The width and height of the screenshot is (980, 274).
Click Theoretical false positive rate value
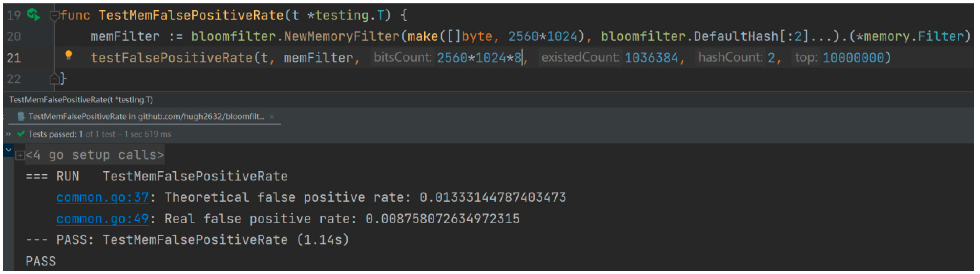coord(493,198)
